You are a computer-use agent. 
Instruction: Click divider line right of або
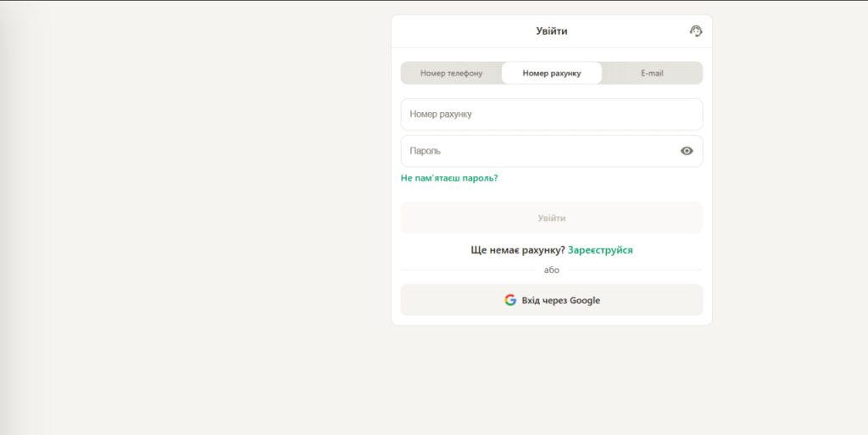click(x=636, y=270)
